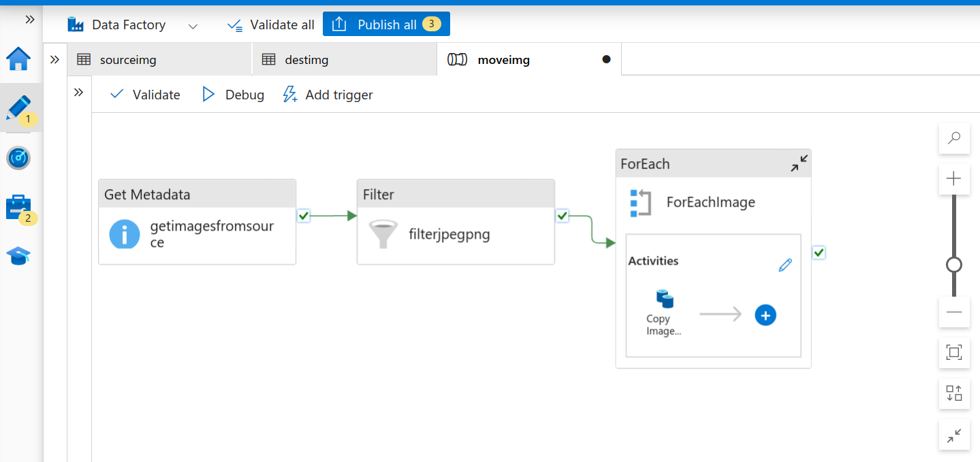
Task: Open the Author pencil icon
Action: (x=19, y=109)
